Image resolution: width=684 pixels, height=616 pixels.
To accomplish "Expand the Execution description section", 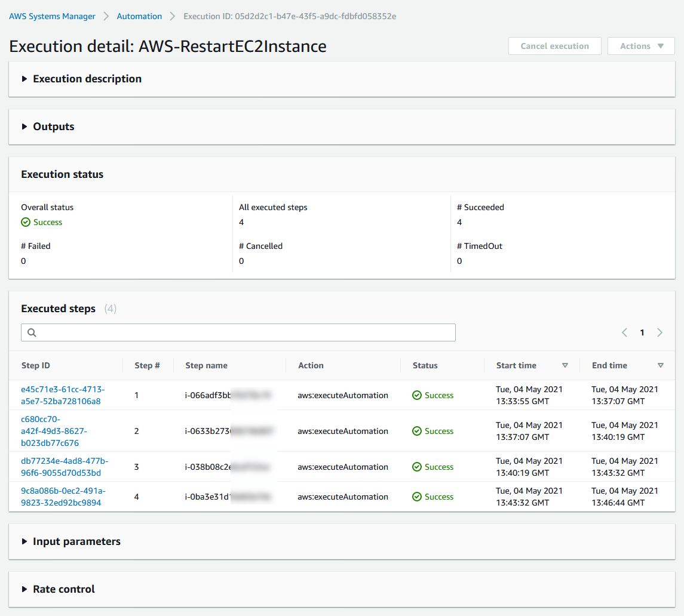I will pos(81,79).
